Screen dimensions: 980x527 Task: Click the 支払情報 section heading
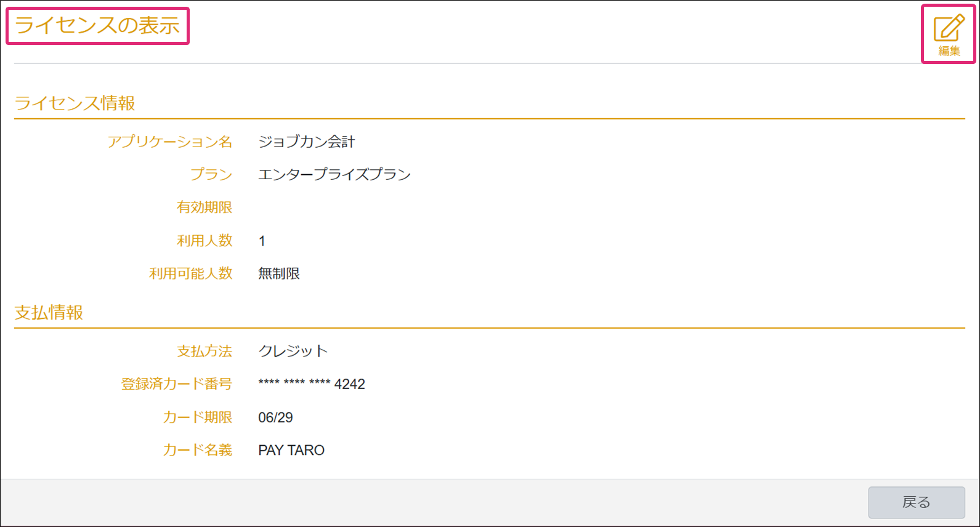tap(49, 313)
